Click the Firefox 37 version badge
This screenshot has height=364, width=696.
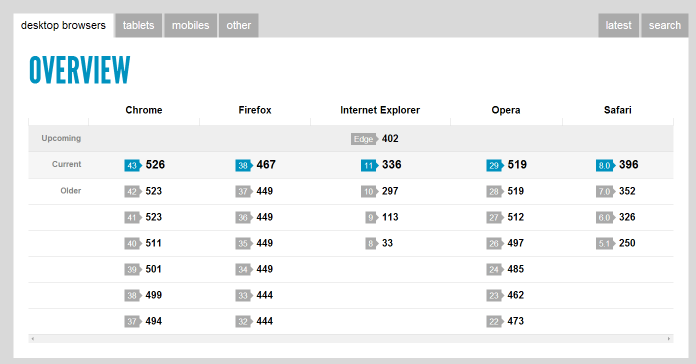(x=244, y=192)
